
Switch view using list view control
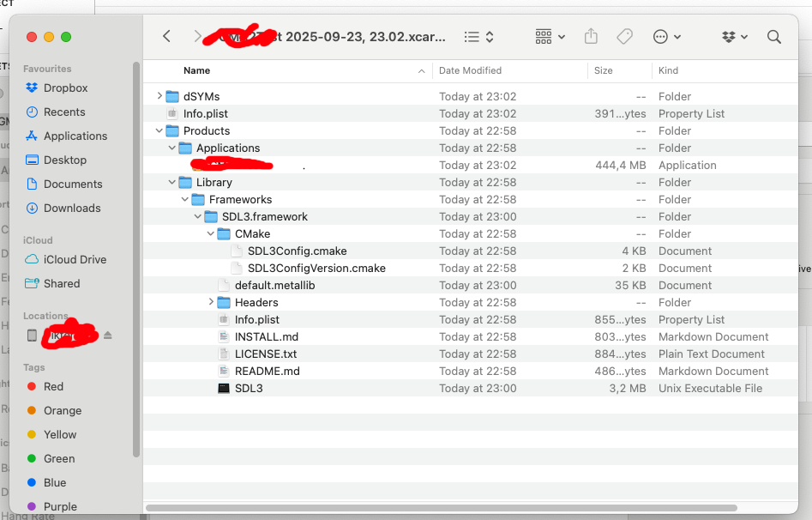point(478,37)
